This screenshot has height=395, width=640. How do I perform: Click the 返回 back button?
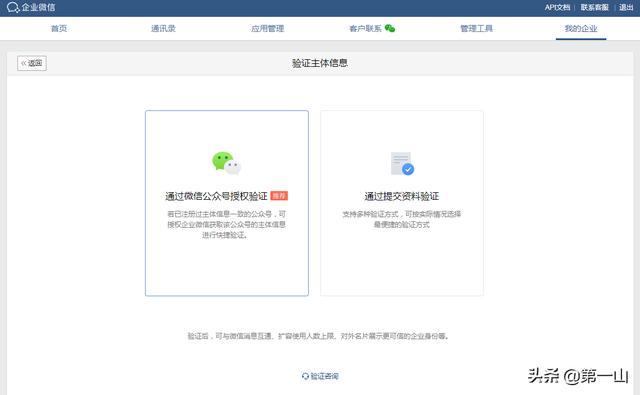point(32,63)
